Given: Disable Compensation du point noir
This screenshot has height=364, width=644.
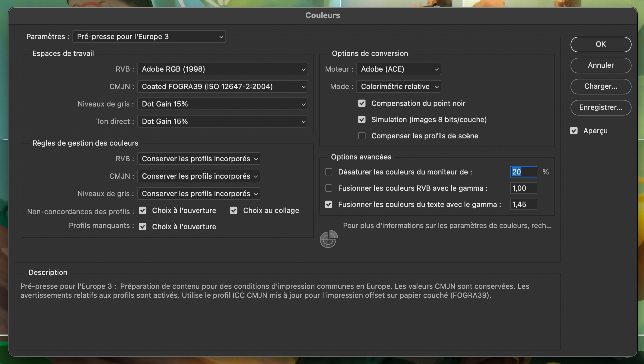Looking at the screenshot, I should pyautogui.click(x=362, y=103).
